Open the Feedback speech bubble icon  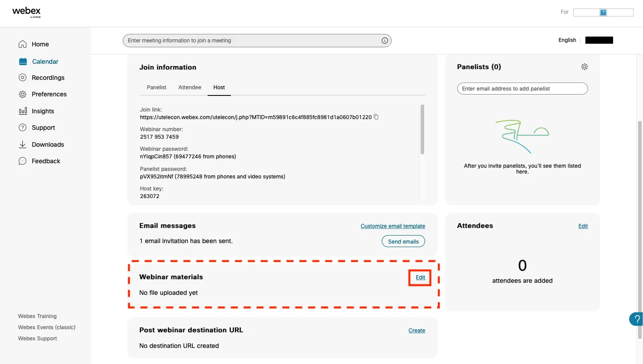tap(22, 161)
